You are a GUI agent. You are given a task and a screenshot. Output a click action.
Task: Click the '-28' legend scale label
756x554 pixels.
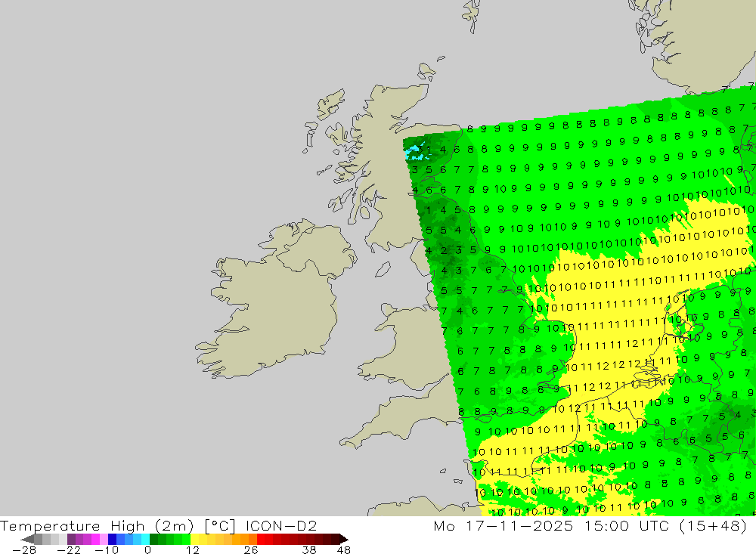(x=24, y=550)
